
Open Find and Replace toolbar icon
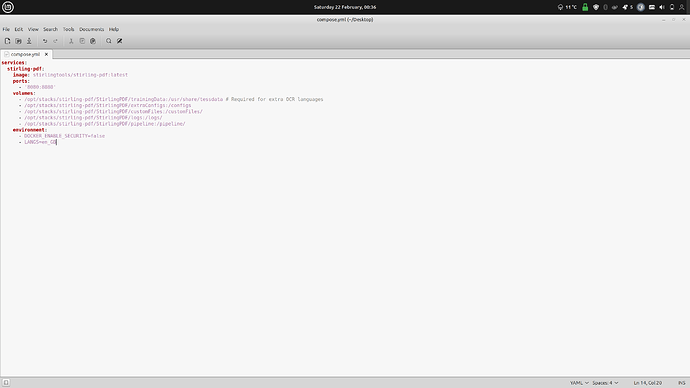[120, 41]
